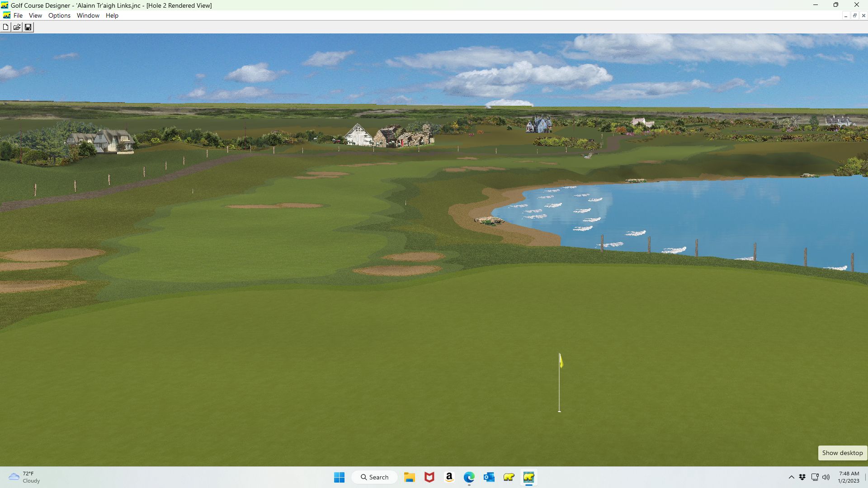The height and width of the screenshot is (488, 868).
Task: Open the Amazon taskbar icon
Action: coord(449,477)
